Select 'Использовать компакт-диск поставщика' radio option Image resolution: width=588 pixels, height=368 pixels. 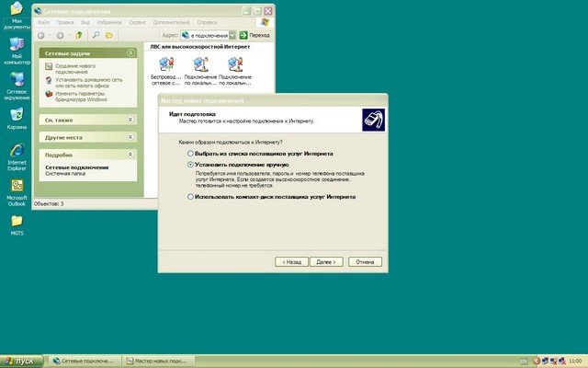coord(191,197)
